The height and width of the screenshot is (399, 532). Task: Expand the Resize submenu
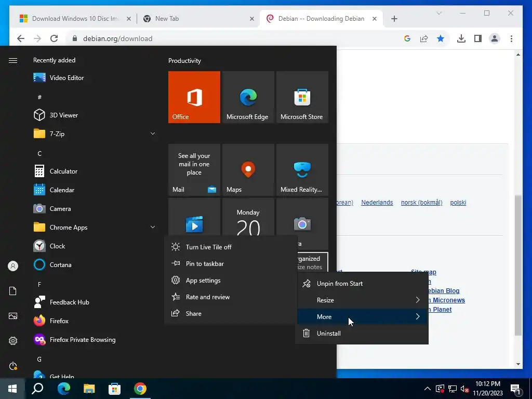(x=362, y=300)
